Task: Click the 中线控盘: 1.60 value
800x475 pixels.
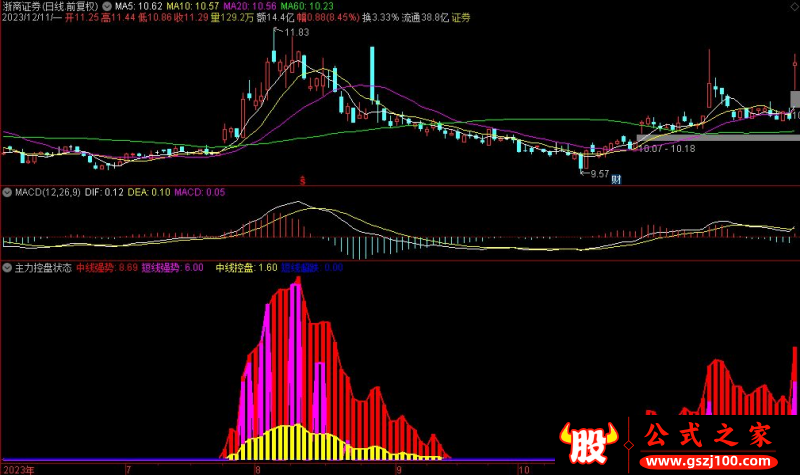Action: (x=246, y=268)
